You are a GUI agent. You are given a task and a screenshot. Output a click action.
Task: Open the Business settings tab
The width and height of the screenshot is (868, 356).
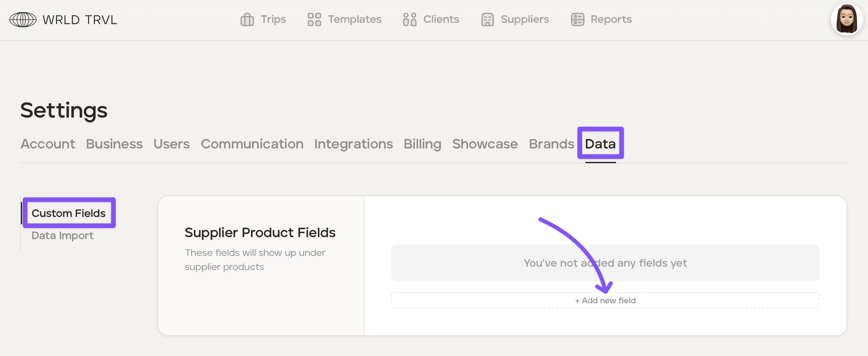pyautogui.click(x=114, y=144)
